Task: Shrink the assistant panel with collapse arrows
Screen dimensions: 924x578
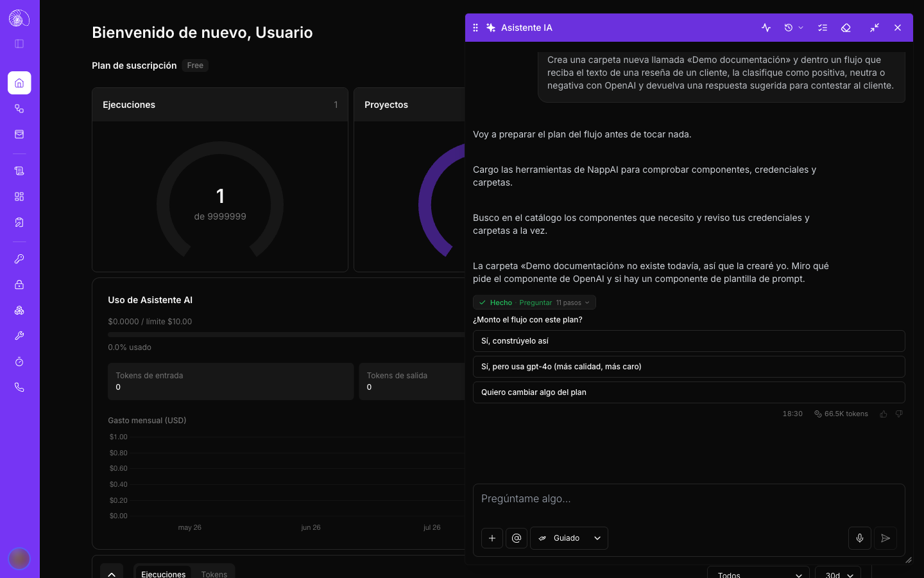Action: pos(875,28)
